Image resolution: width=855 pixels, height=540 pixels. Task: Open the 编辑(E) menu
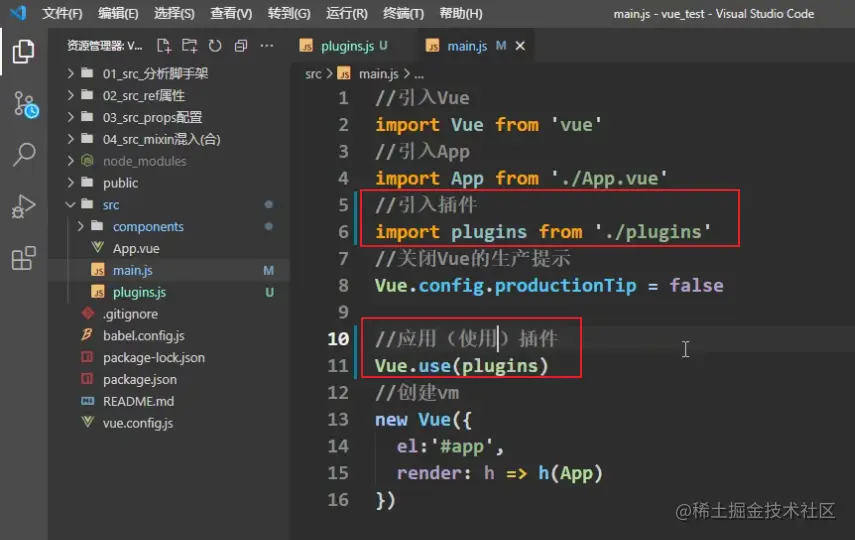118,13
